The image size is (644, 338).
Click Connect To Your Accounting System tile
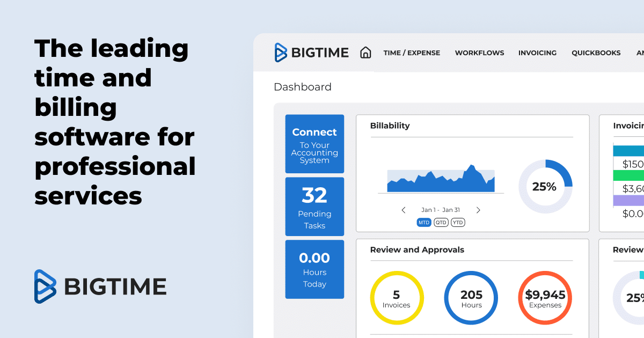click(314, 144)
